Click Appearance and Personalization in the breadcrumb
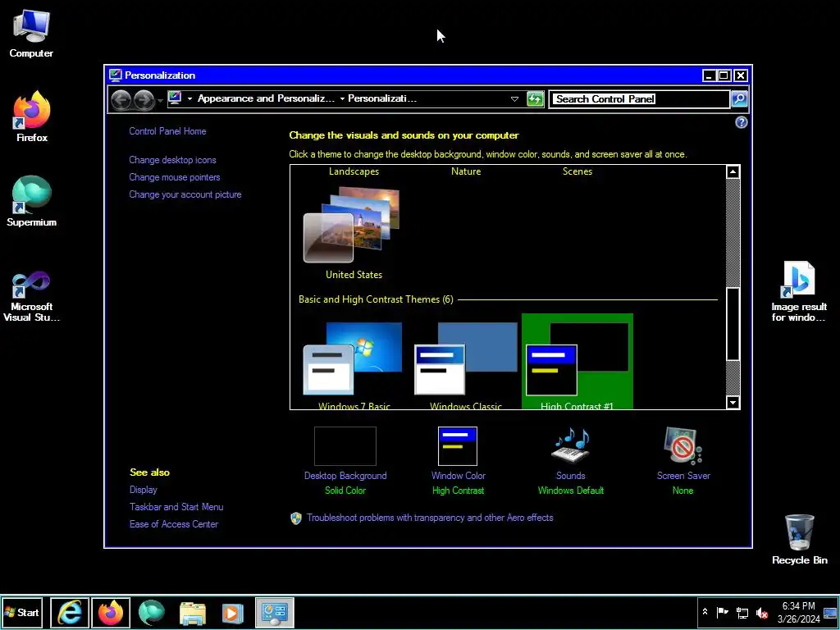Screen dimensions: 840x630 (x=266, y=98)
